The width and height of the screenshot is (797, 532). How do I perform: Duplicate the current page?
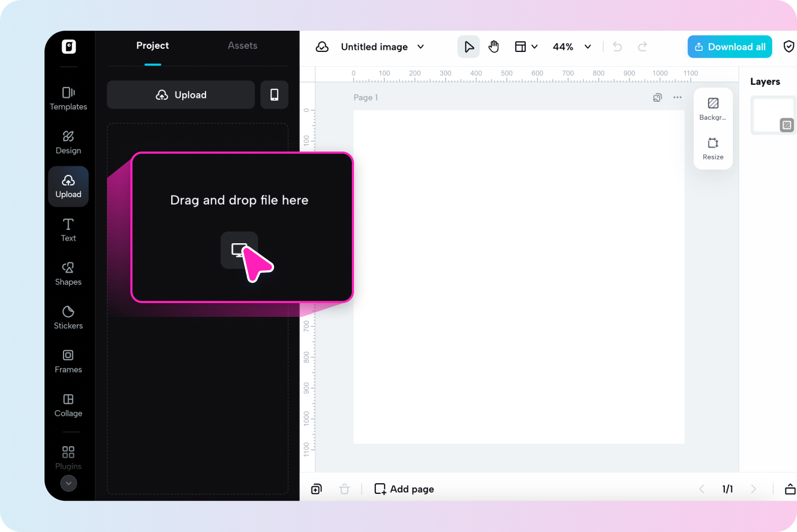316,489
